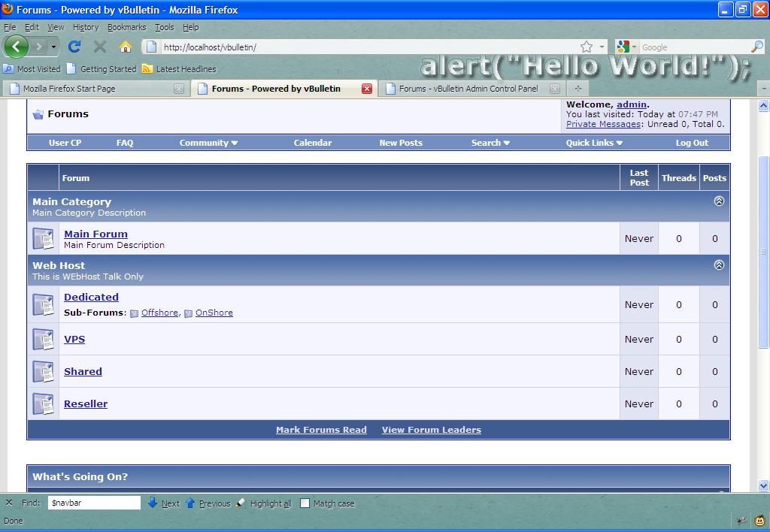Open the Tools menu

pyautogui.click(x=165, y=27)
